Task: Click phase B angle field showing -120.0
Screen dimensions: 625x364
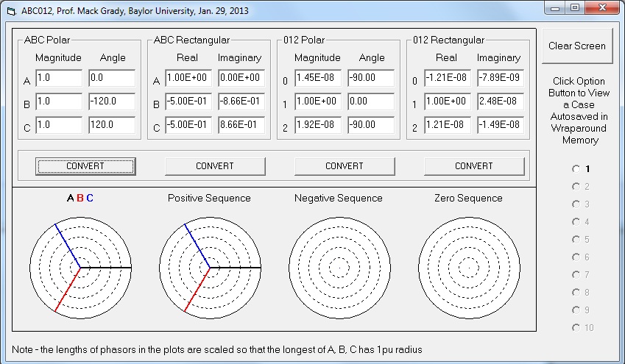Action: coord(112,101)
